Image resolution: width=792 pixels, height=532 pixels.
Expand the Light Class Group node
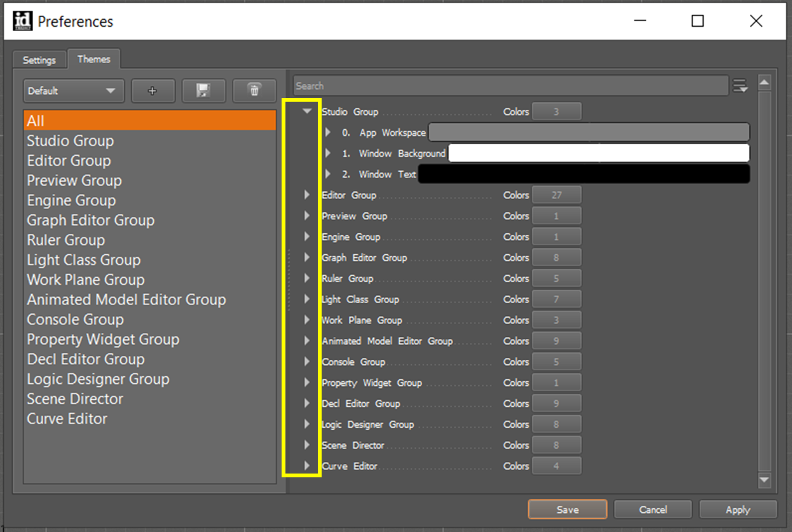(307, 299)
